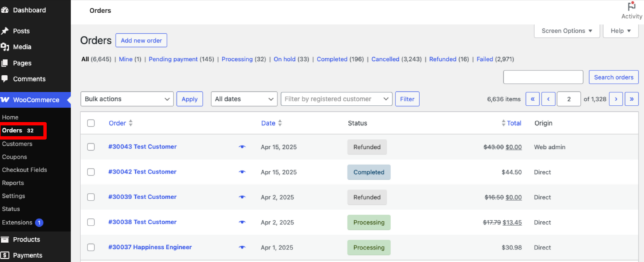Go to the next page of orders
644x262 pixels.
tap(616, 99)
